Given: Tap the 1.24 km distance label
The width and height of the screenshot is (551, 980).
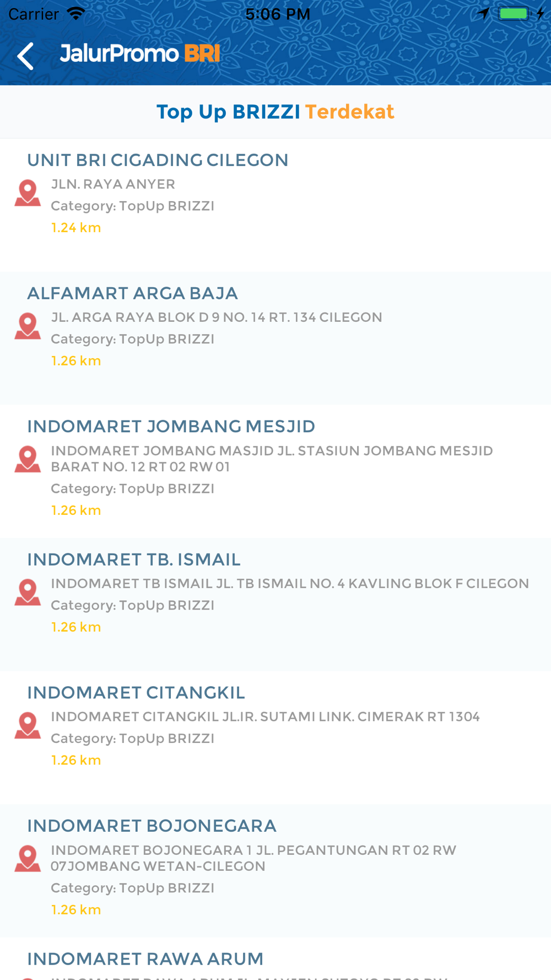Looking at the screenshot, I should [x=76, y=228].
